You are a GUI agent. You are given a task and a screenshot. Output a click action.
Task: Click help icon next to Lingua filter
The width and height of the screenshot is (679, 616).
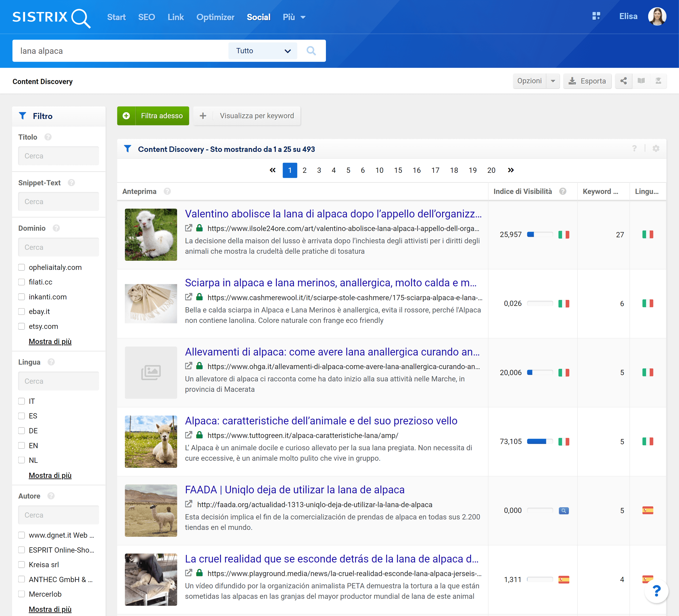(x=51, y=362)
